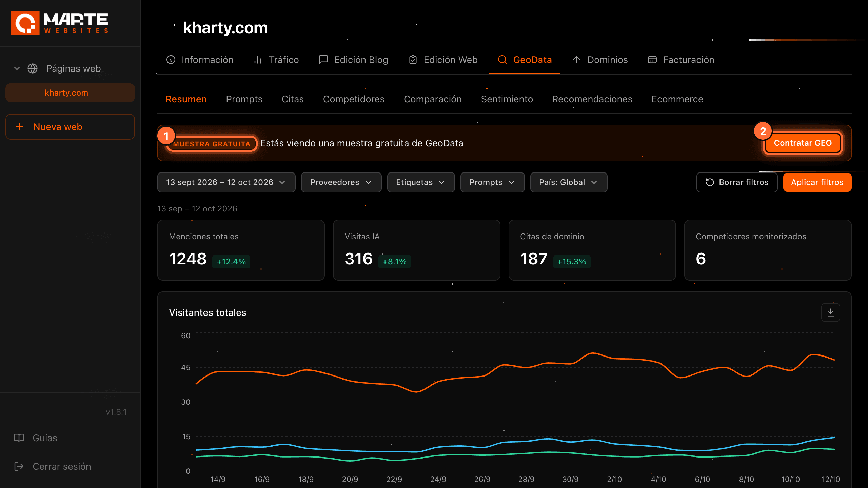Viewport: 868px width, 488px height.
Task: Click the Guías book icon
Action: [x=19, y=438]
